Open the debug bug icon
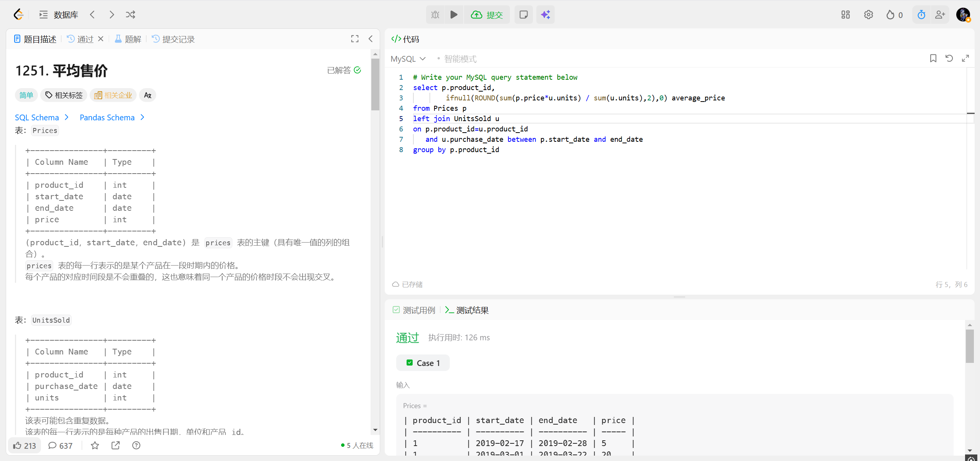The height and width of the screenshot is (461, 980). pos(435,15)
